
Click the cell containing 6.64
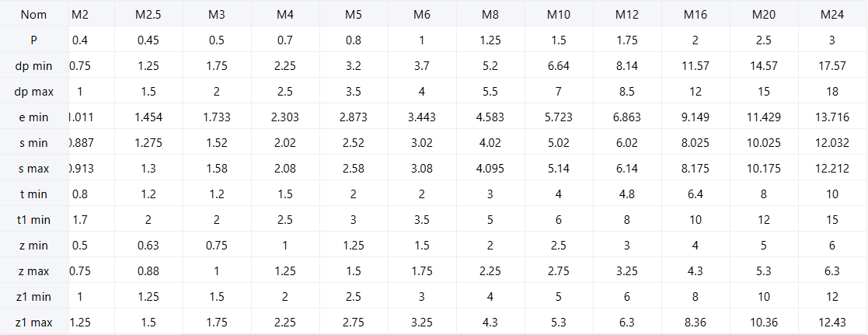coord(558,65)
